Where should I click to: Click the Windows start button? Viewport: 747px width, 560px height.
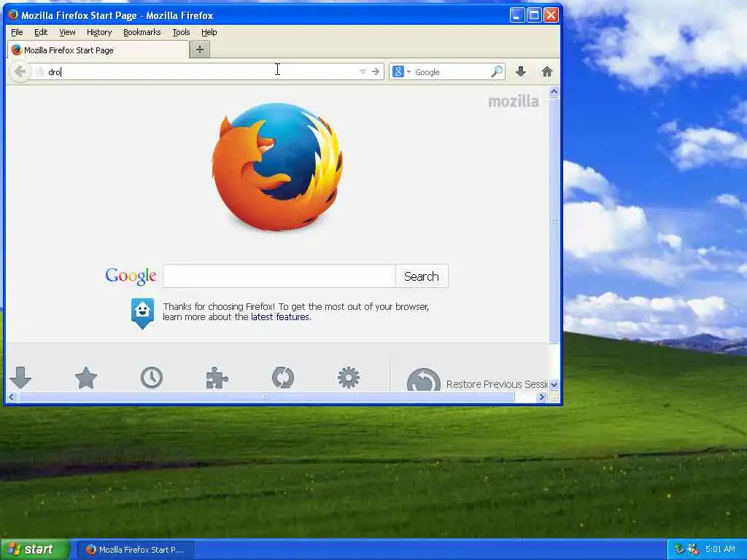(x=34, y=550)
